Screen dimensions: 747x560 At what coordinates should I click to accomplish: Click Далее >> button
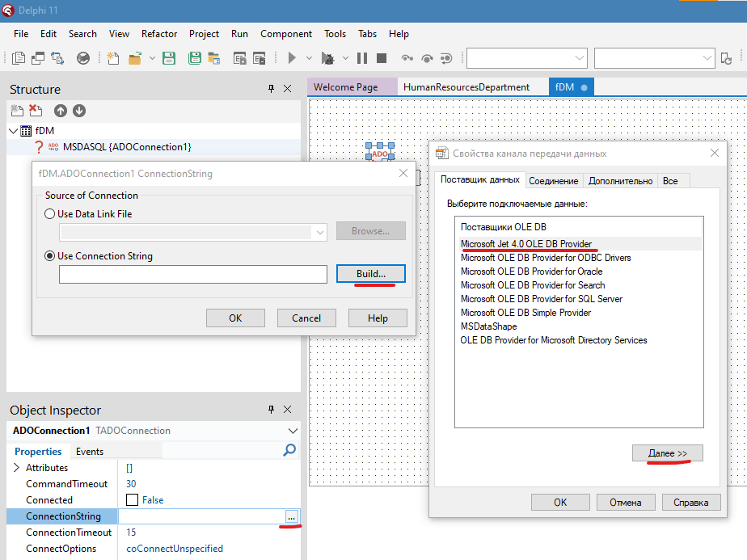click(x=668, y=453)
